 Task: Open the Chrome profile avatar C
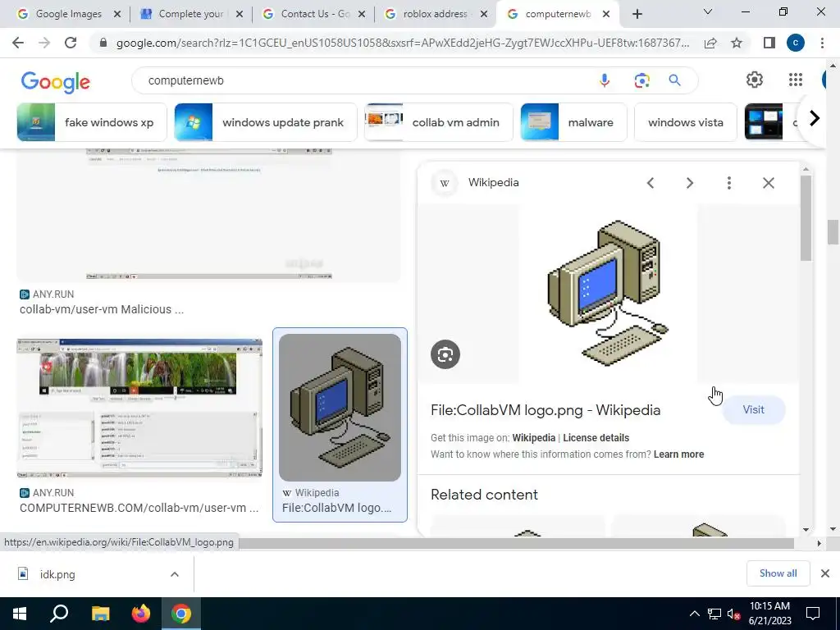click(796, 43)
